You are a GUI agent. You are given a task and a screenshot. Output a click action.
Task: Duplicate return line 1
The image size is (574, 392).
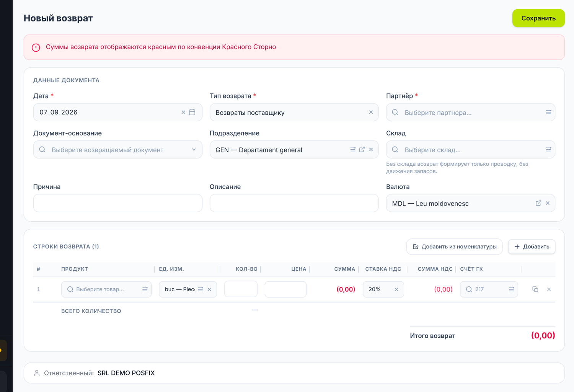(x=535, y=289)
